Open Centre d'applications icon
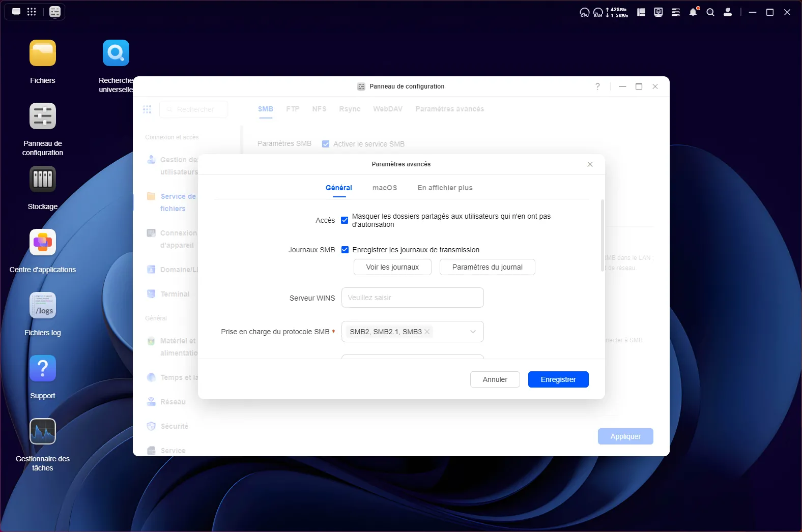The height and width of the screenshot is (532, 802). click(43, 243)
